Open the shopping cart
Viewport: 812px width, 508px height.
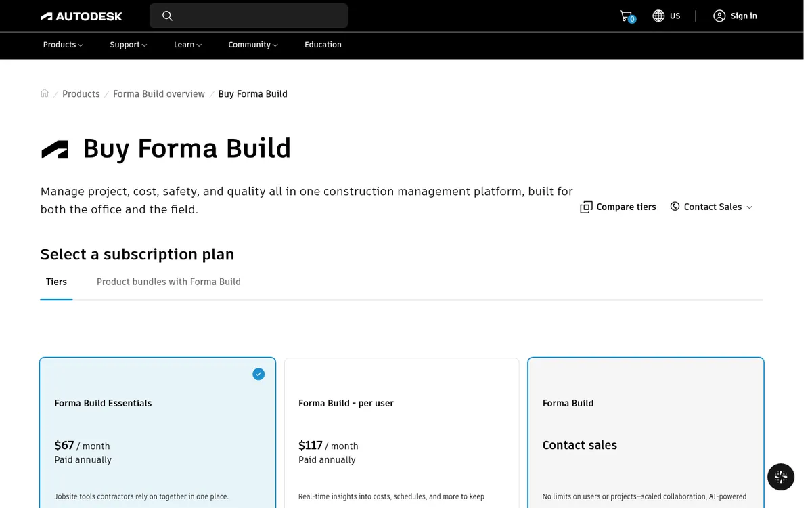(627, 16)
